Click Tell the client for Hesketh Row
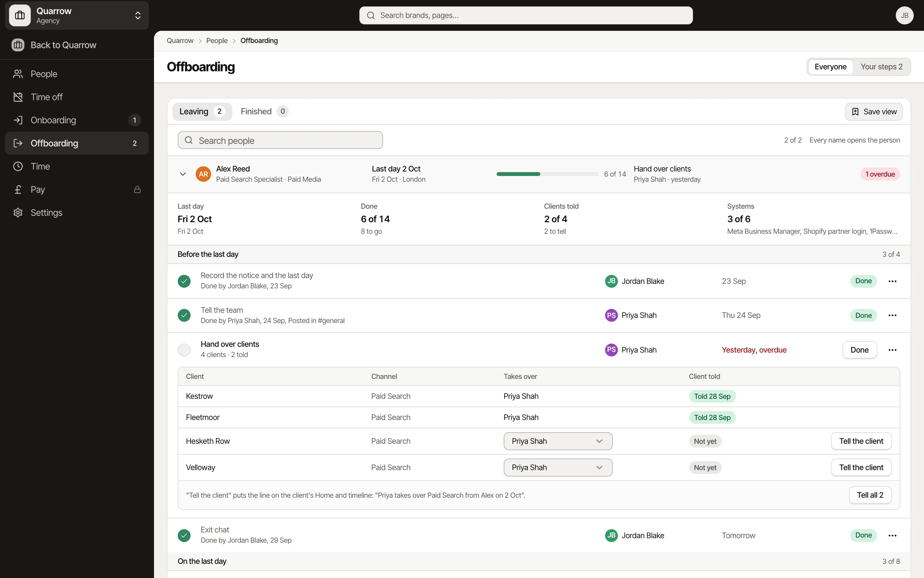924x578 pixels. tap(861, 441)
